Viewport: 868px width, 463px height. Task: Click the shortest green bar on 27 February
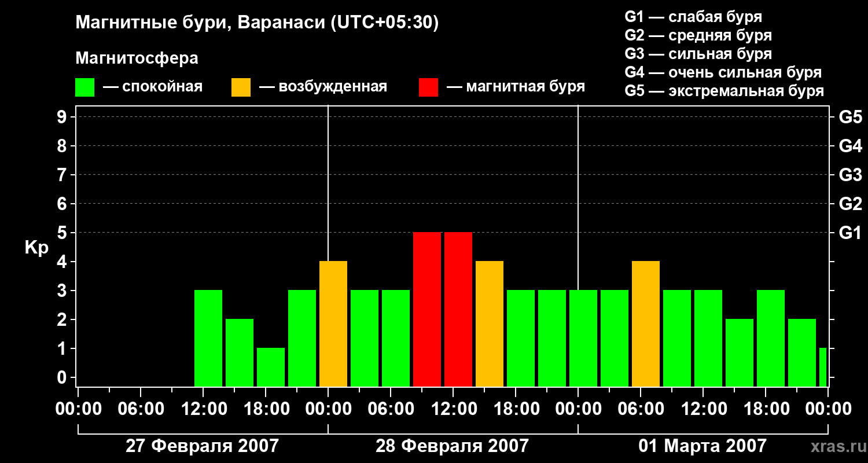click(x=271, y=368)
